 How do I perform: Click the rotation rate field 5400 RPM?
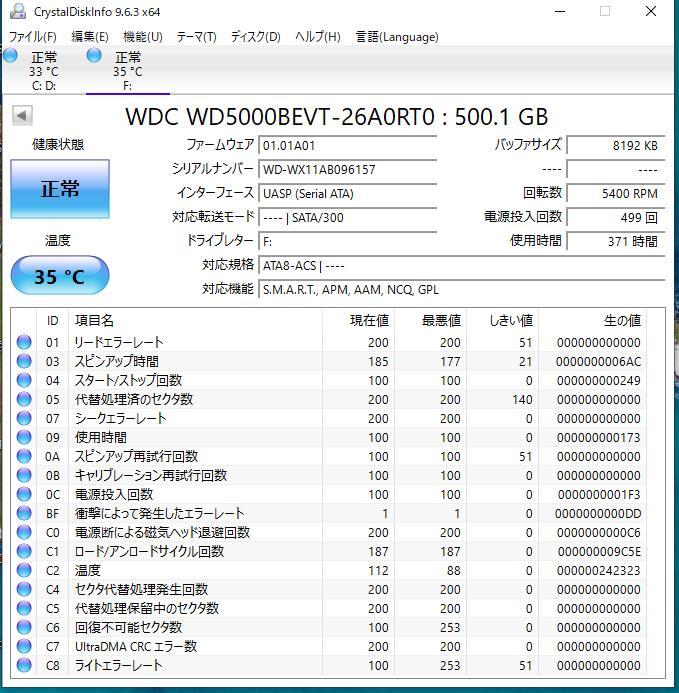[616, 194]
